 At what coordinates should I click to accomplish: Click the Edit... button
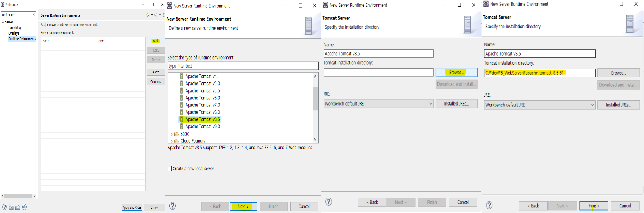click(156, 50)
